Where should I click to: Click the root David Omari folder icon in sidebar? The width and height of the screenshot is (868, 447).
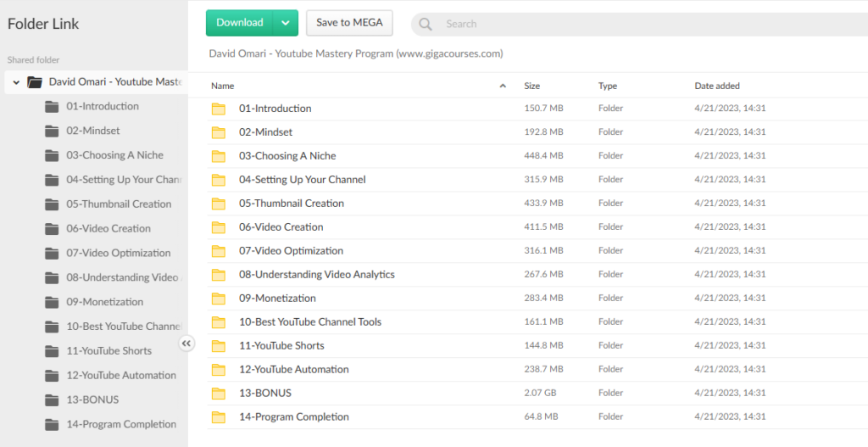(35, 82)
